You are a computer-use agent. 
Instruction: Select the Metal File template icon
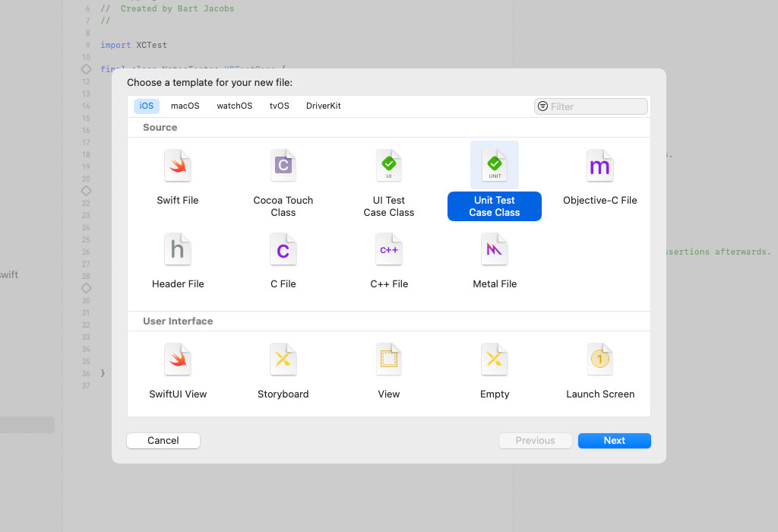(495, 249)
